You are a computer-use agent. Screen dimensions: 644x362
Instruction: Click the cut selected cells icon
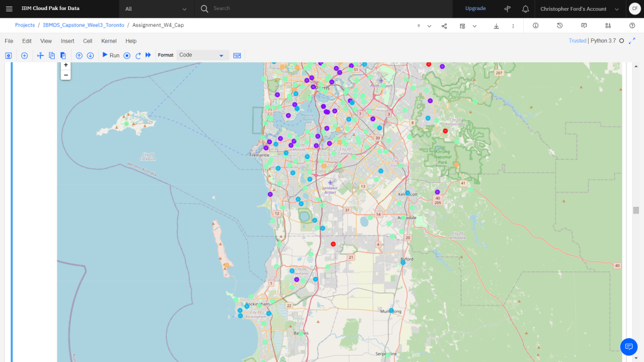(x=40, y=55)
